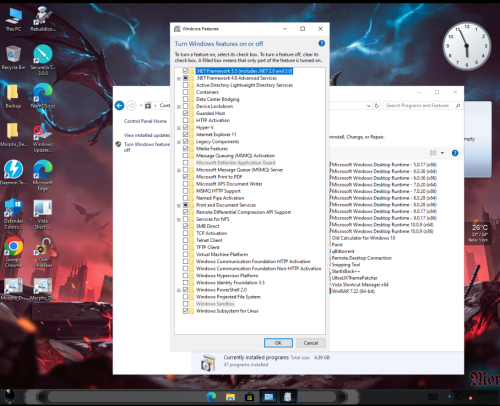This screenshot has width=500, height=406.
Task: Open the Recycle Bin desktop icon
Action: point(13,57)
